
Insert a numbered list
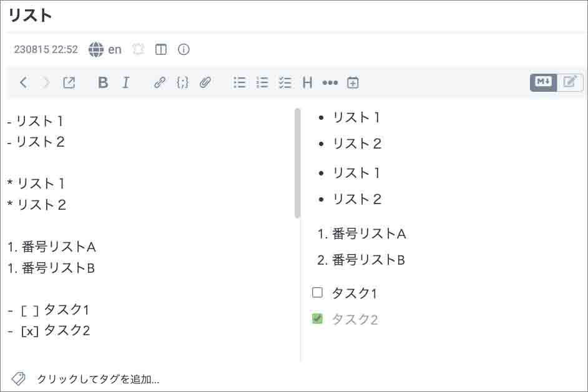[x=262, y=82]
